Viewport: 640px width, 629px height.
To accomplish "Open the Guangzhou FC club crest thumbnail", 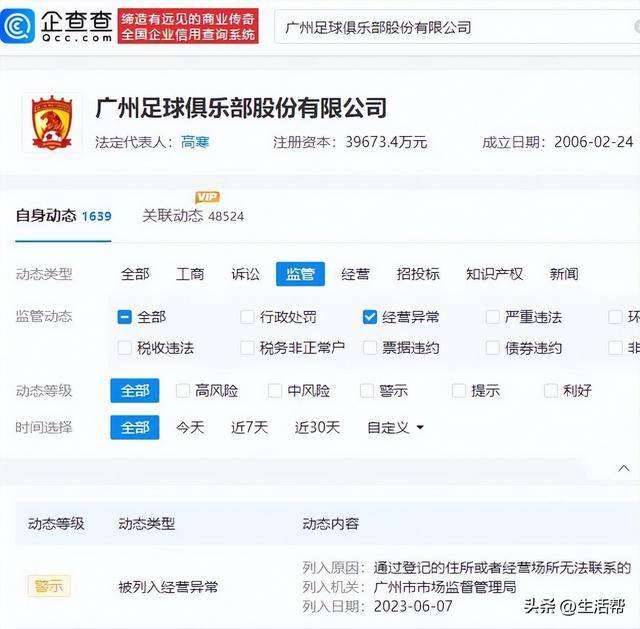I will [52, 123].
